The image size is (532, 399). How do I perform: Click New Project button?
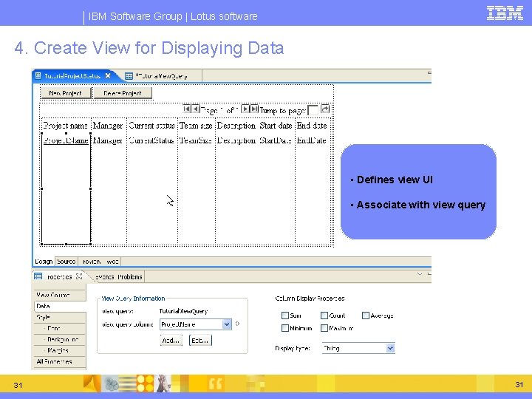click(x=66, y=93)
